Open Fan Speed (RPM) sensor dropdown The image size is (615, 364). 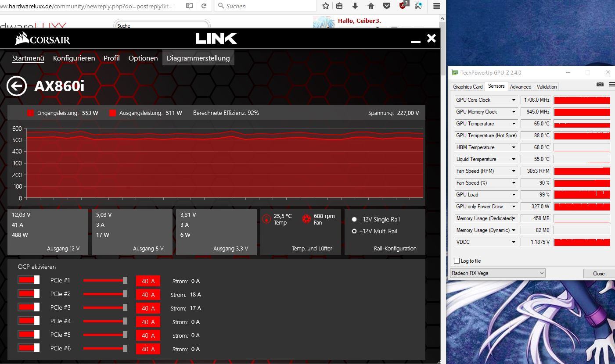(514, 171)
